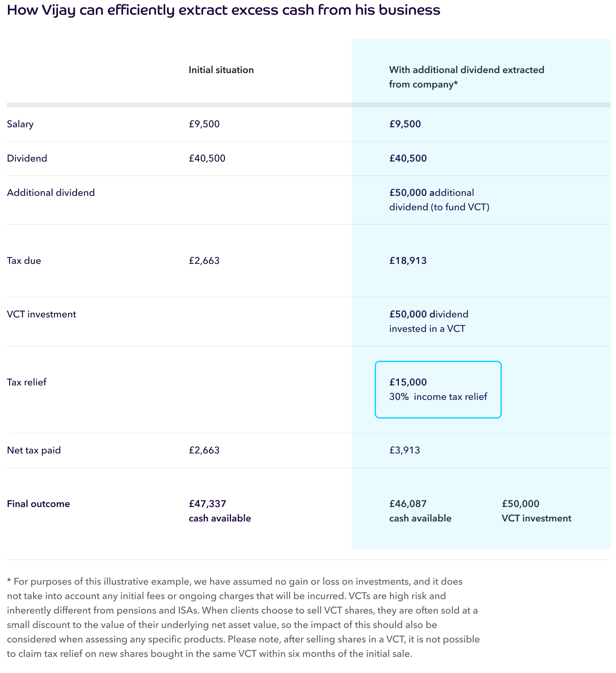
Task: Click '£46,087 cash available' outcome
Action: point(420,511)
